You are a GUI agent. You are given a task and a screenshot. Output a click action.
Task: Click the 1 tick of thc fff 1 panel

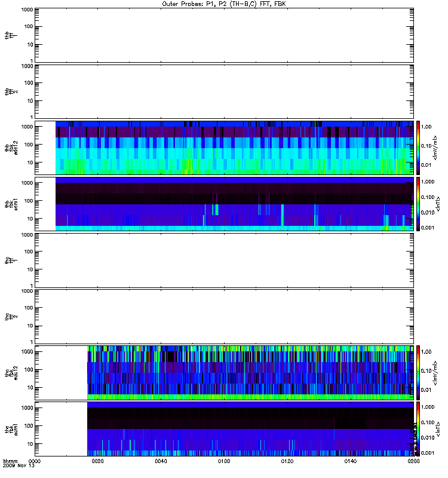(32, 286)
